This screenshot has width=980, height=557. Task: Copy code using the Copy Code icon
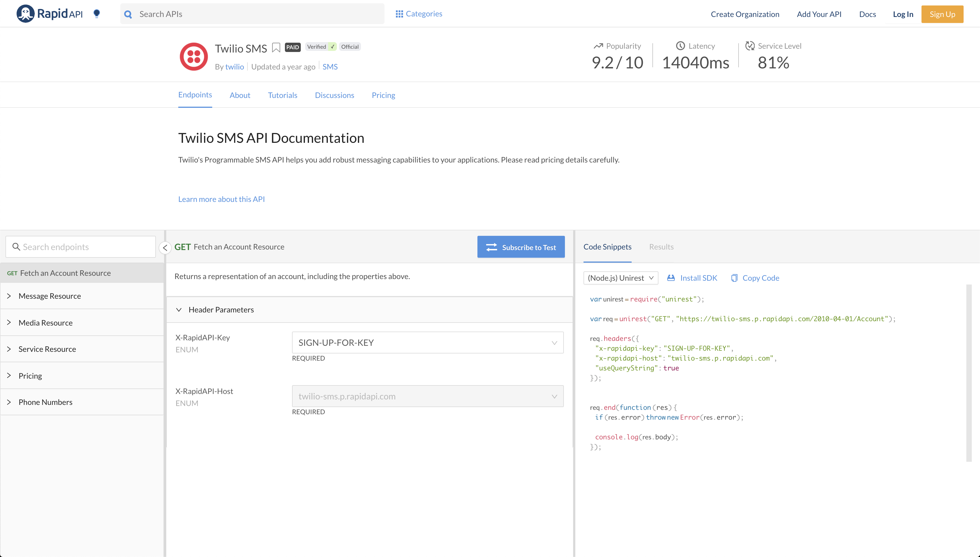(734, 278)
